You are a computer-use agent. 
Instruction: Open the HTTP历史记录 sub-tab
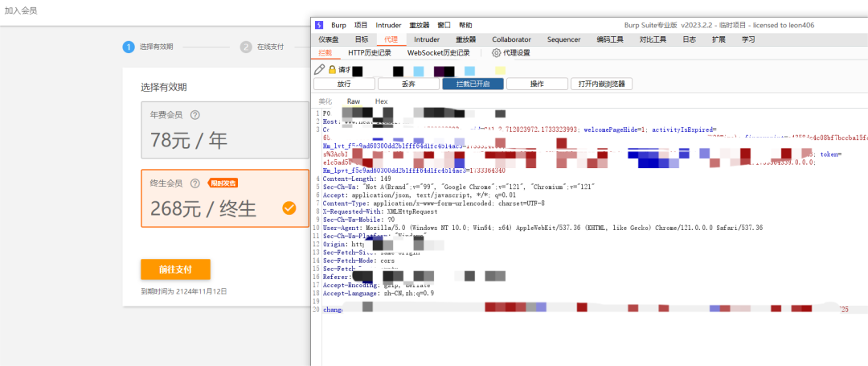[x=370, y=53]
